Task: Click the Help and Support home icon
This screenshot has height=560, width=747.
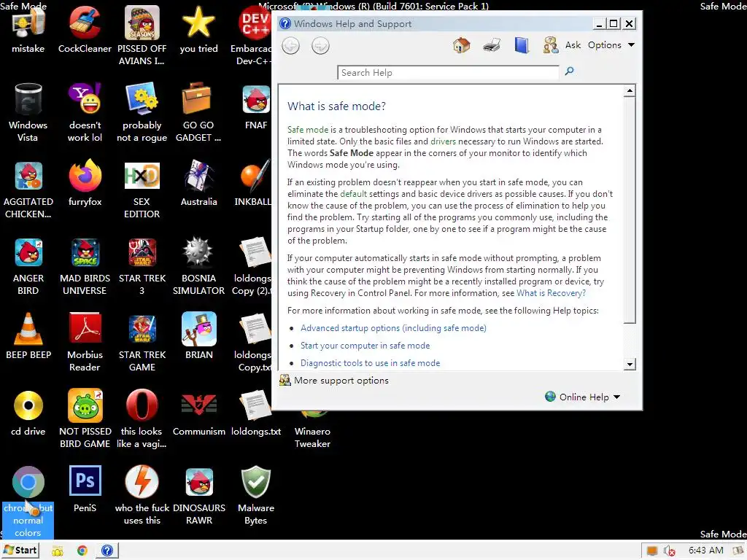Action: [x=461, y=45]
